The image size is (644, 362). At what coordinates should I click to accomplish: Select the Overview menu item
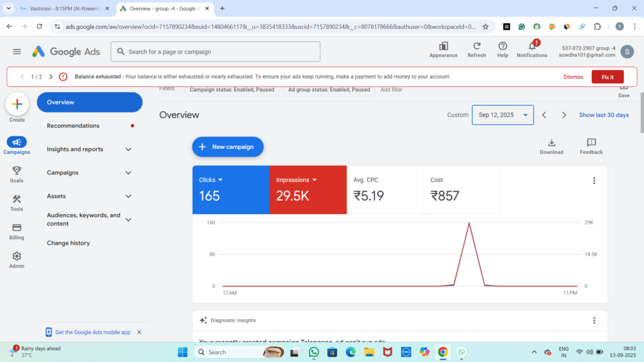[89, 102]
